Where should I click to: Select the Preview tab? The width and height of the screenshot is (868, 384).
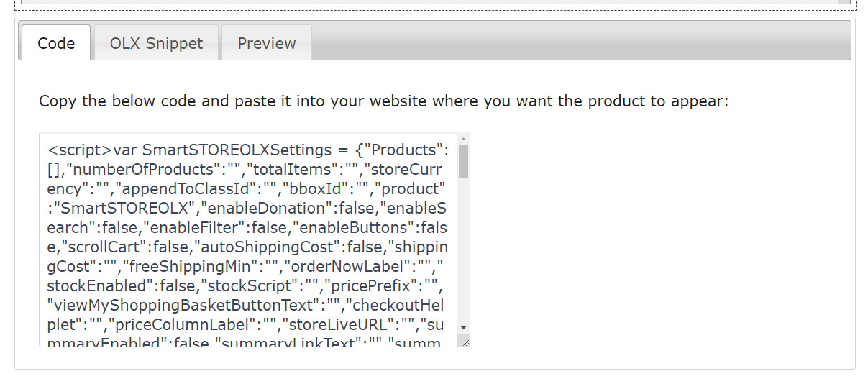(x=267, y=43)
